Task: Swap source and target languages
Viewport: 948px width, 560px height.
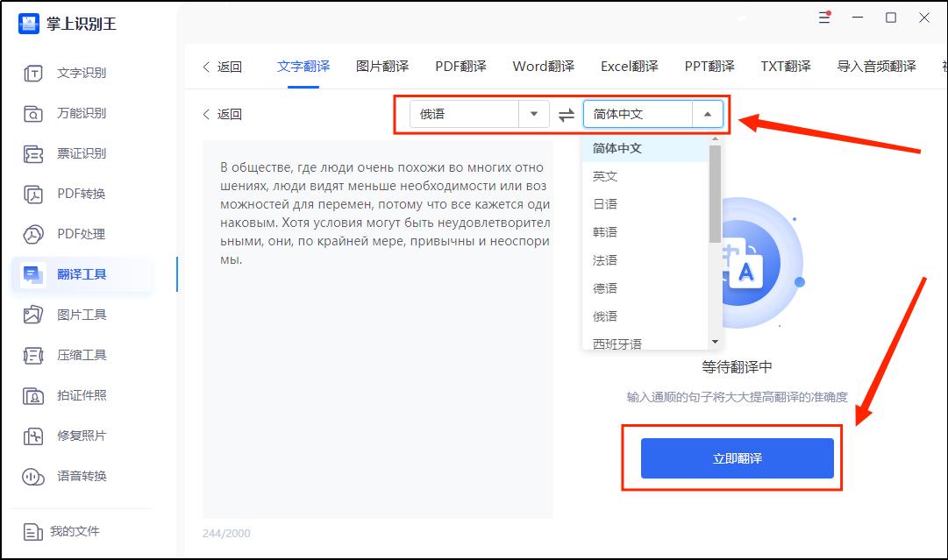Action: (x=566, y=114)
